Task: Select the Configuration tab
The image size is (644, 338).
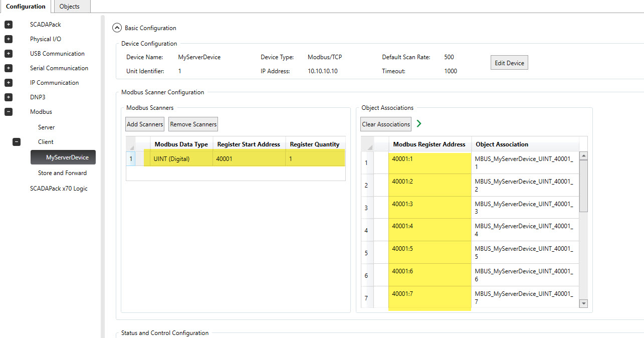Action: [26, 7]
